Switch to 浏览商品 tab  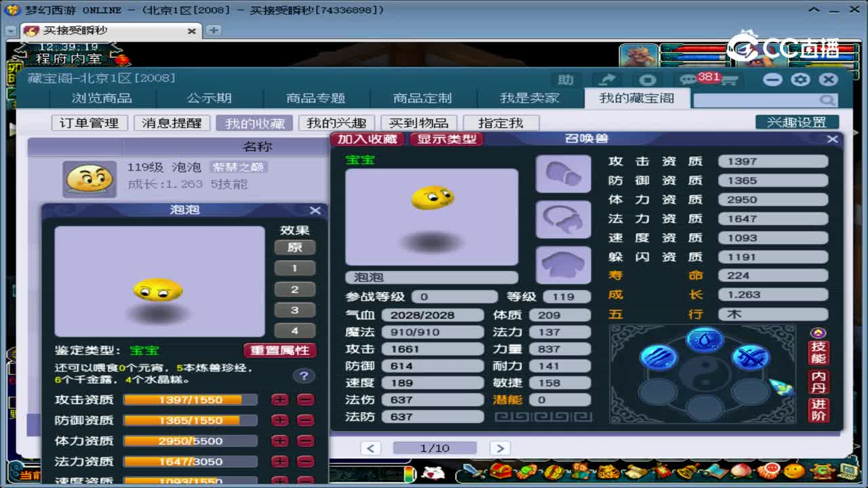[x=102, y=98]
